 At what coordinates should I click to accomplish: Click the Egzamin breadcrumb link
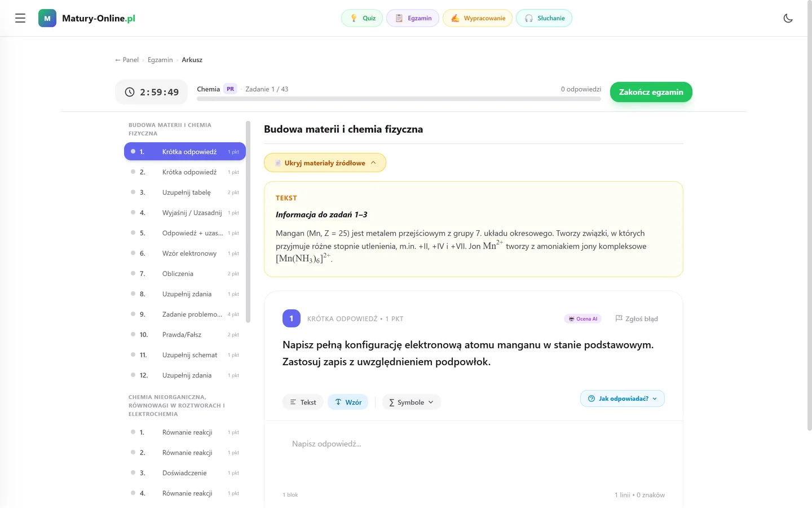pyautogui.click(x=160, y=60)
